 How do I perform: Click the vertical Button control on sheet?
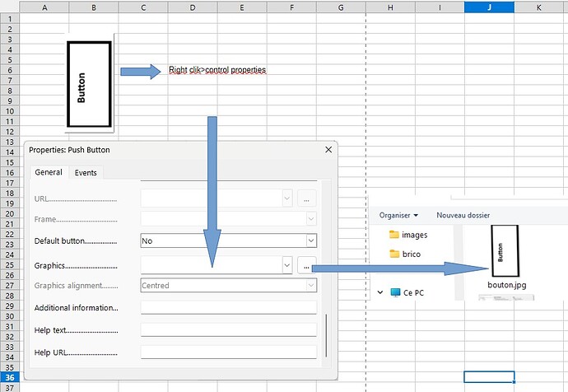(89, 84)
